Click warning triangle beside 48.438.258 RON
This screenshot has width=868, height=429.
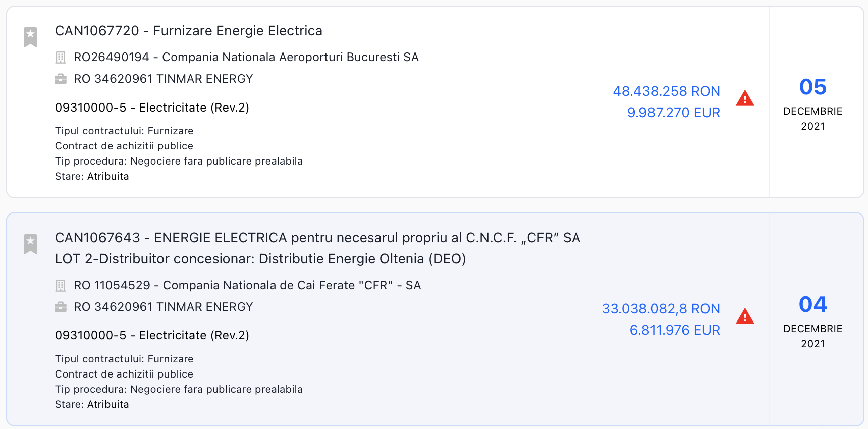coord(745,98)
